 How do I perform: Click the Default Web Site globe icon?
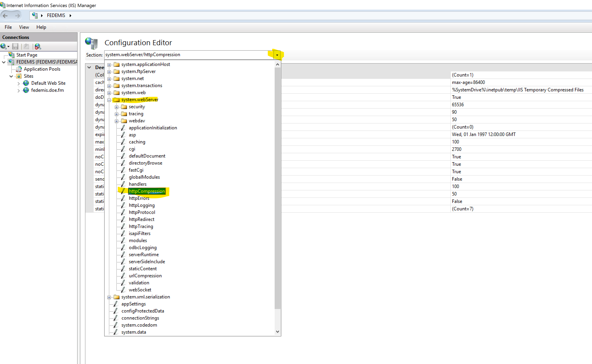click(26, 83)
